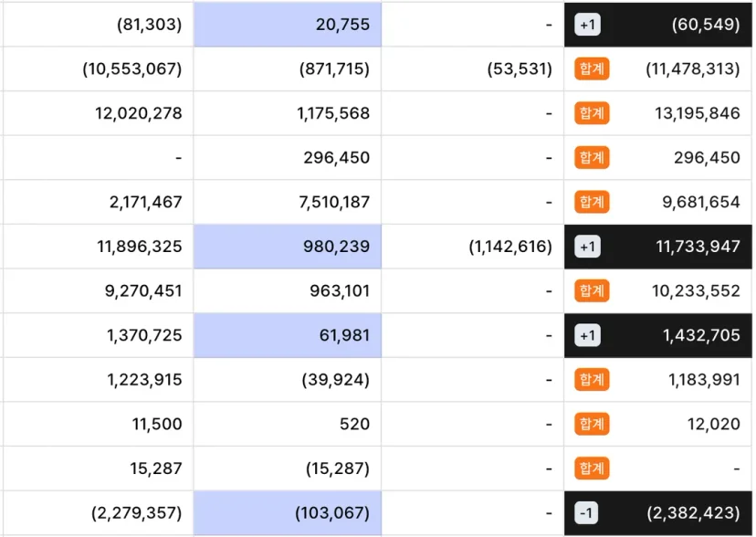The height and width of the screenshot is (537, 756).
Task: Click the -1 badge beside (2,382,423)
Action: (586, 512)
